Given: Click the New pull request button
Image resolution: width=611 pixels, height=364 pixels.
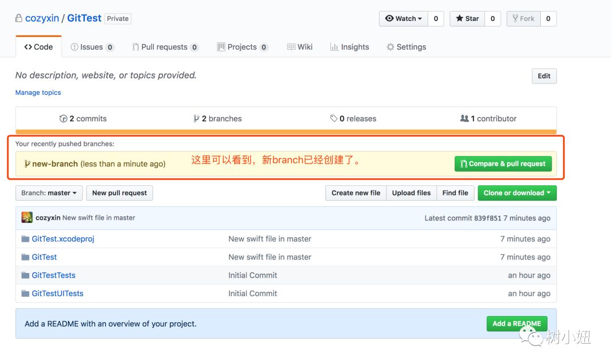Looking at the screenshot, I should click(119, 193).
